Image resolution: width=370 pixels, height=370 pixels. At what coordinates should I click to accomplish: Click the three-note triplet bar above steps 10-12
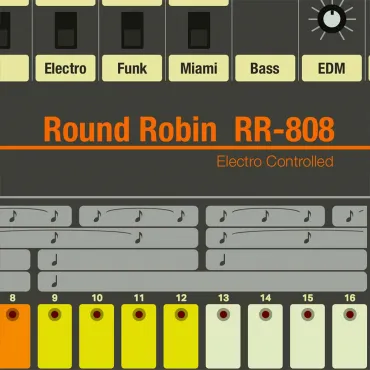(x=139, y=216)
